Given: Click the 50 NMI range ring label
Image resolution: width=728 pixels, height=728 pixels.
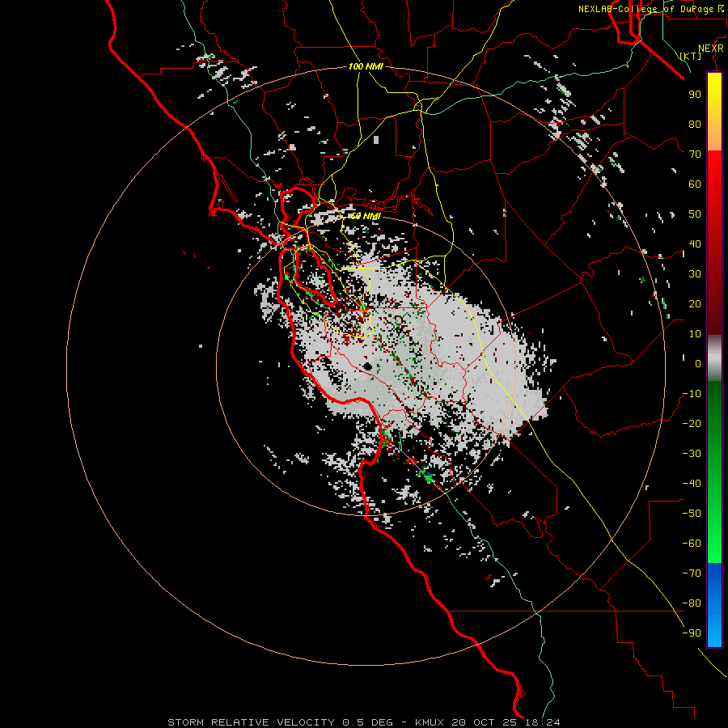Looking at the screenshot, I should (366, 216).
